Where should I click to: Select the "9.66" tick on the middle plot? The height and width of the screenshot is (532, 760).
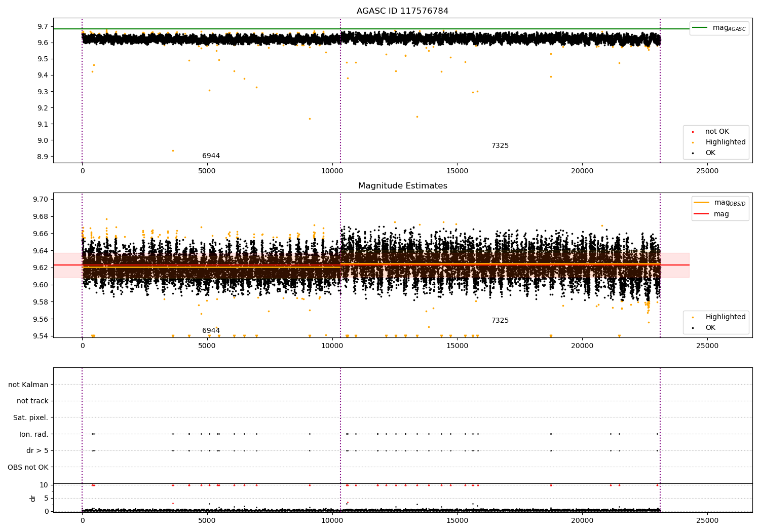[41, 234]
